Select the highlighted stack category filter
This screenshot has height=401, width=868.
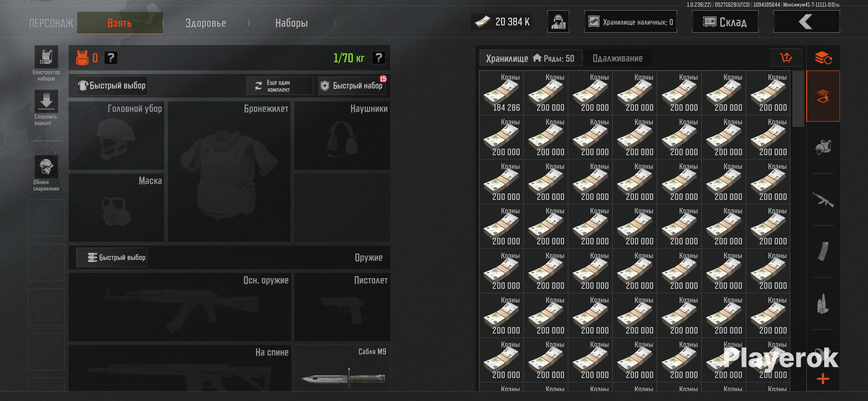pos(823,96)
